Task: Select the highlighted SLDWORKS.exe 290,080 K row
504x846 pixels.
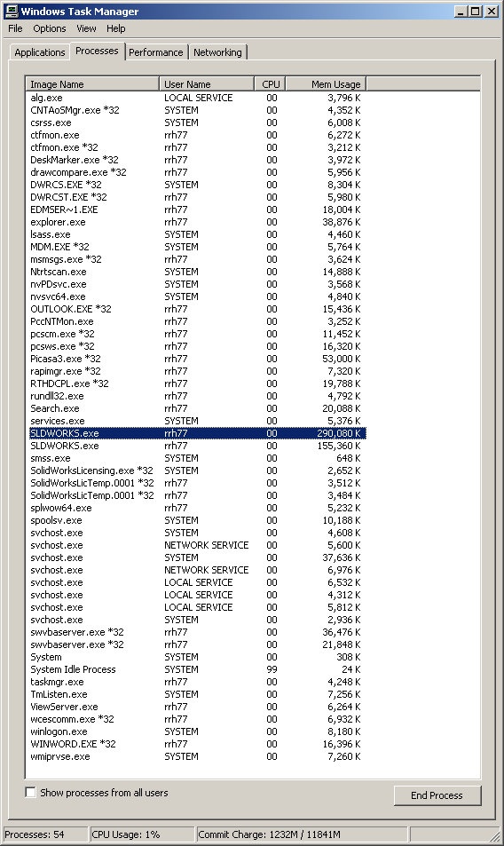Action: (198, 433)
